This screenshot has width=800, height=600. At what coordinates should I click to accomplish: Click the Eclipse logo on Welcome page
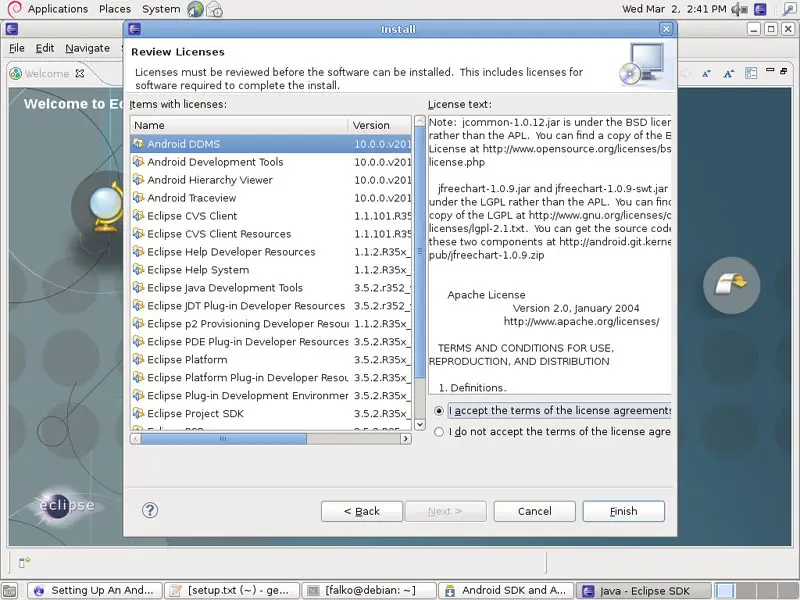pyautogui.click(x=66, y=506)
